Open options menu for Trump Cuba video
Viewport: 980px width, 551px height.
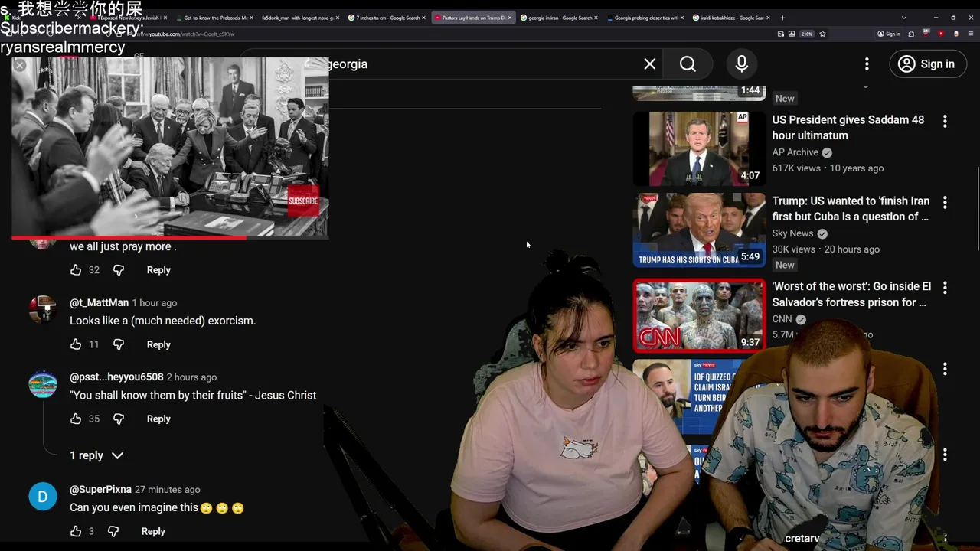(945, 202)
